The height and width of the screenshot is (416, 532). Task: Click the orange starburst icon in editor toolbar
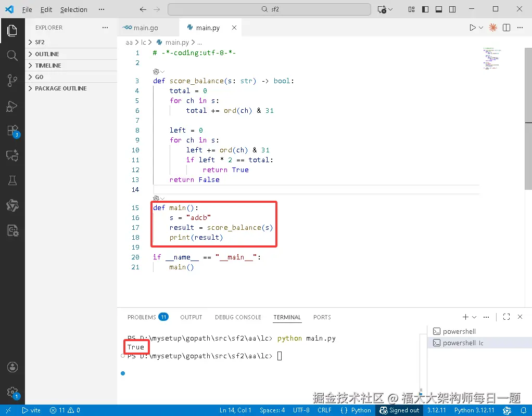point(492,28)
